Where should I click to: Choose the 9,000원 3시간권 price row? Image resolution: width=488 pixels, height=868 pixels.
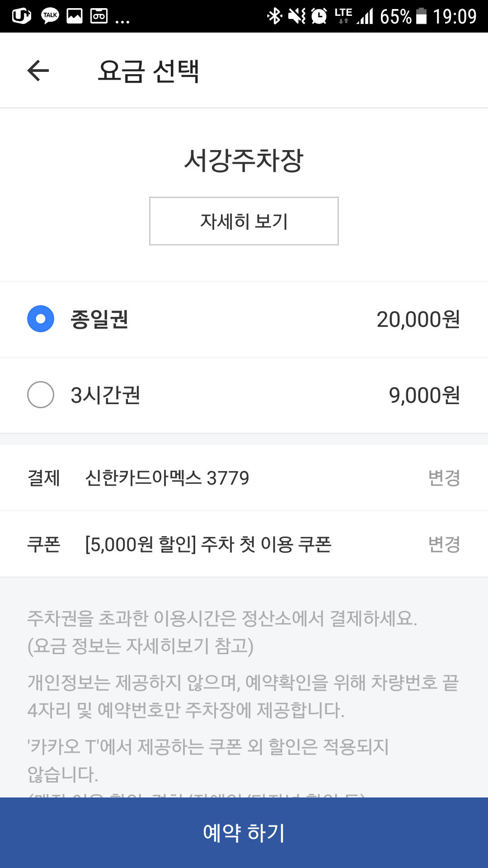coord(424,395)
